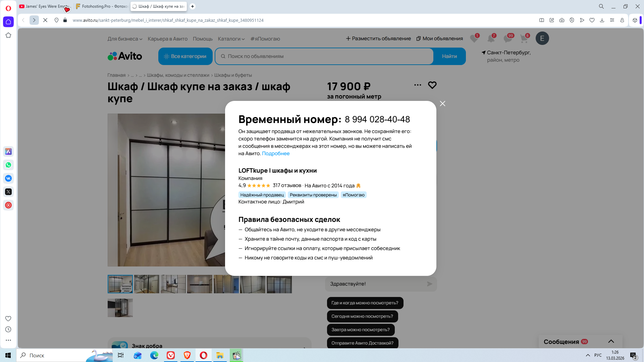
Task: Add listing to favorites heart toggle
Action: click(432, 85)
